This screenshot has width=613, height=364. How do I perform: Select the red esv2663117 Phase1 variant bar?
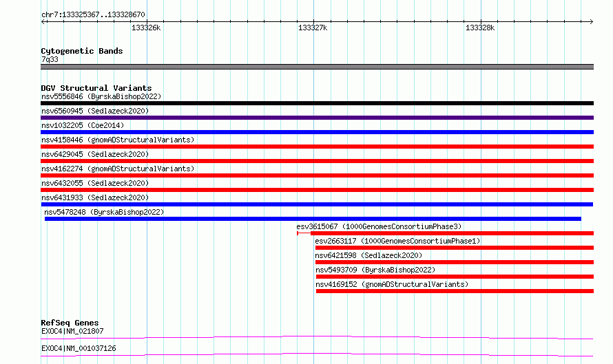tap(455, 248)
